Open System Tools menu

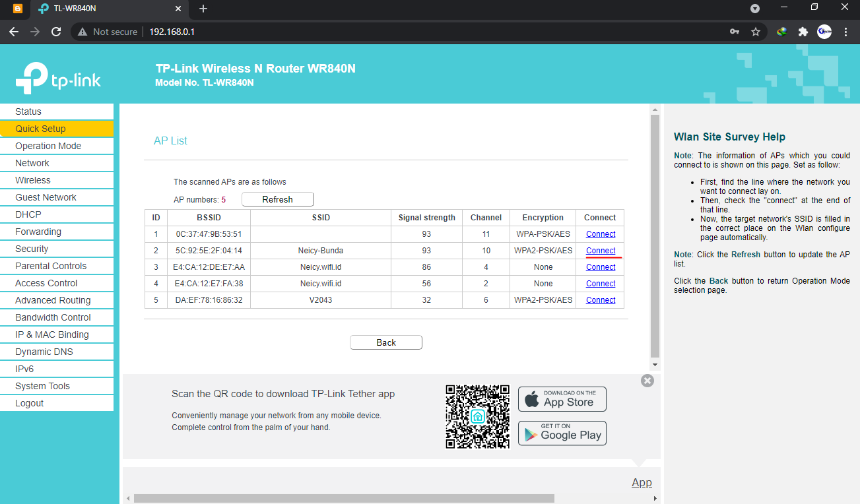57,386
